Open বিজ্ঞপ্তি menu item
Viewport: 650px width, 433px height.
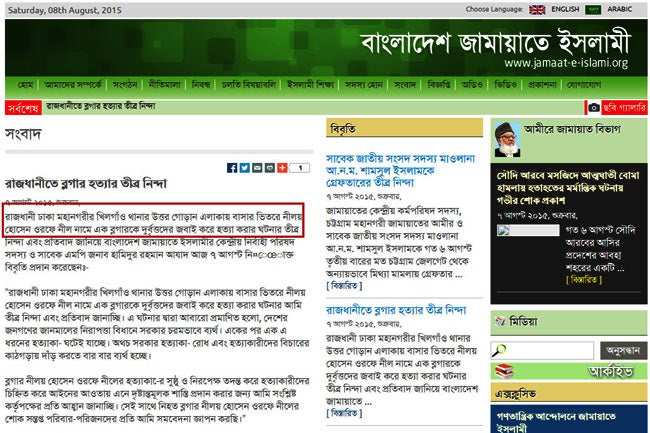point(439,85)
